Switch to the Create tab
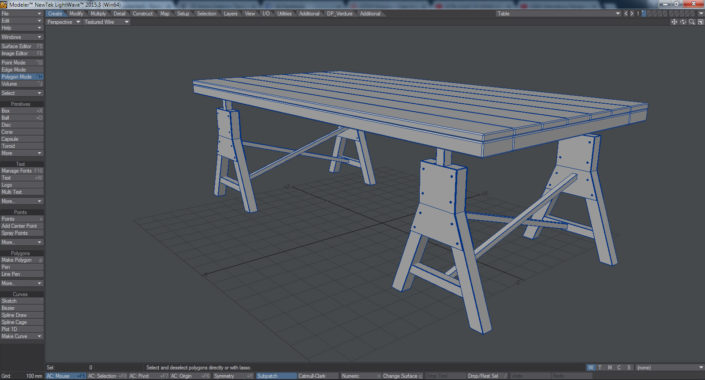Viewport: 705px width, 380px height. click(x=55, y=13)
